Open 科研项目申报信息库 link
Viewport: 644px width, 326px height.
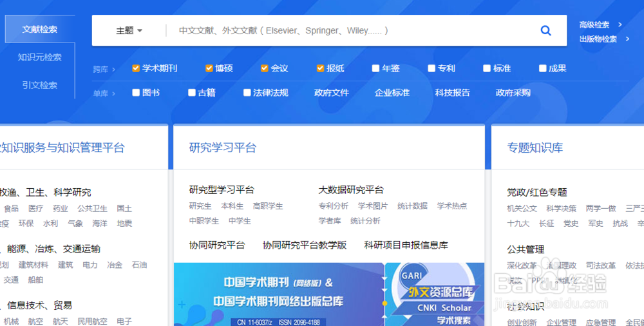point(406,245)
